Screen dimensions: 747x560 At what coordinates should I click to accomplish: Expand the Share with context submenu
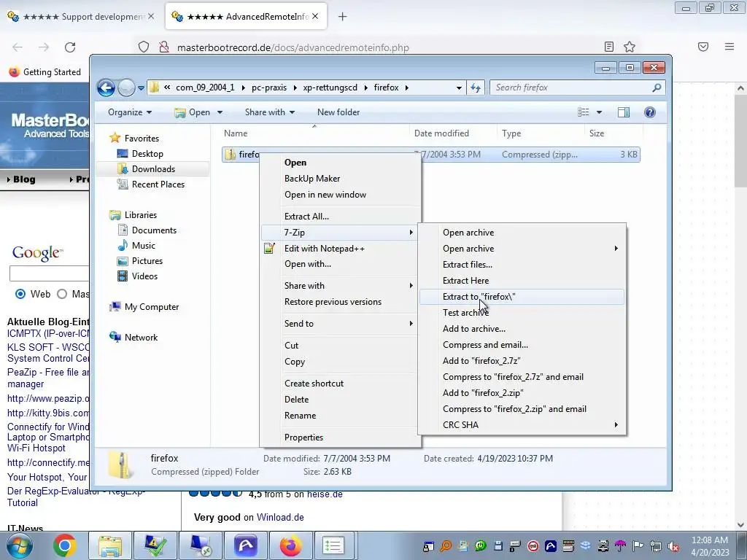coord(341,286)
